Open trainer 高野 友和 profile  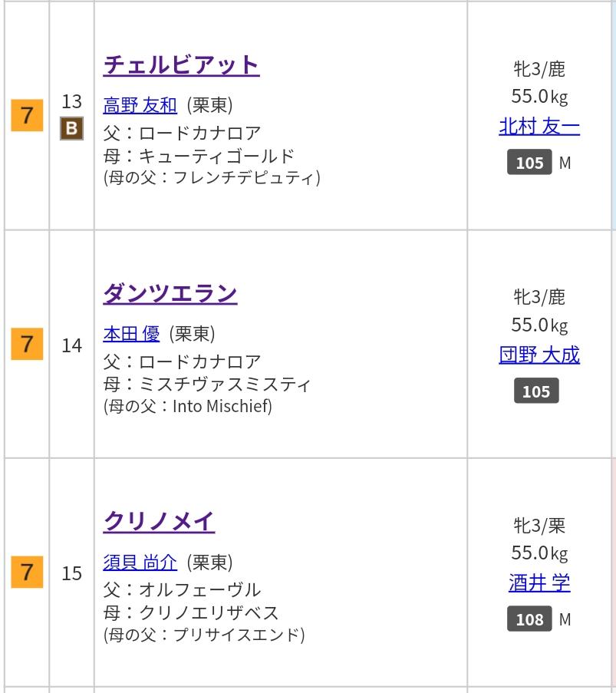[x=140, y=105]
